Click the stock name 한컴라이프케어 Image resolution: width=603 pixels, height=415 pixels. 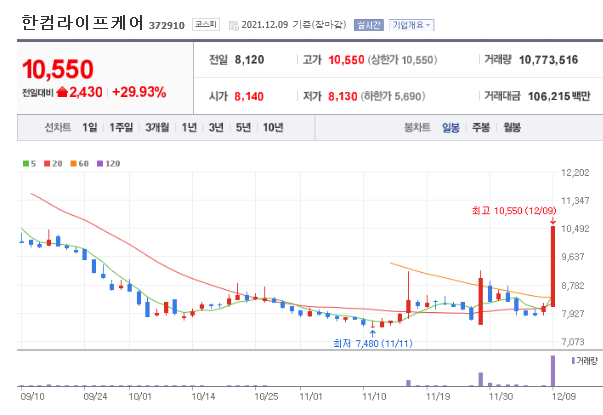[x=82, y=23]
